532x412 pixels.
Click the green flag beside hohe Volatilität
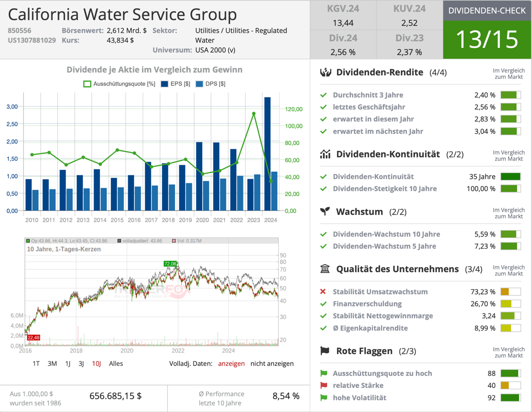(x=324, y=398)
